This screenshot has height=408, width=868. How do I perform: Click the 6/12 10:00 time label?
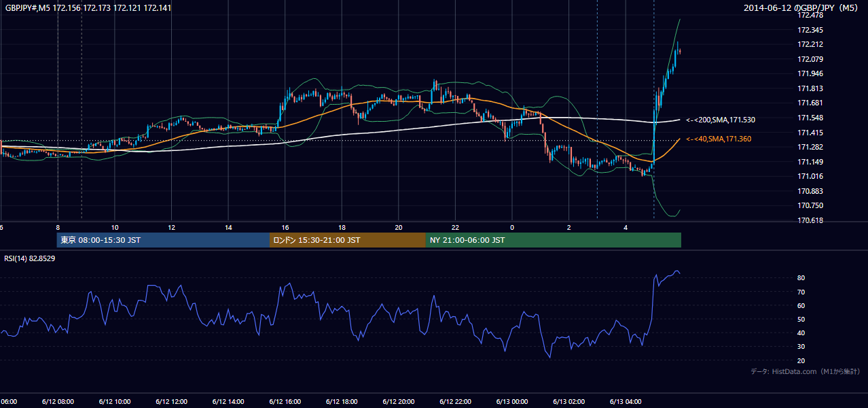(x=114, y=401)
